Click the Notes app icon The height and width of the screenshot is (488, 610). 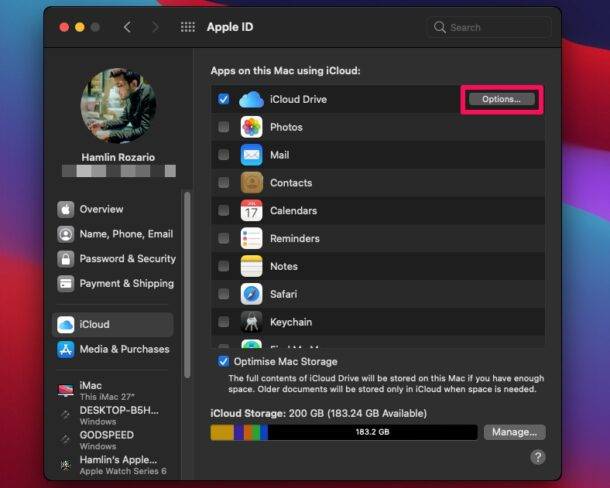coord(251,266)
